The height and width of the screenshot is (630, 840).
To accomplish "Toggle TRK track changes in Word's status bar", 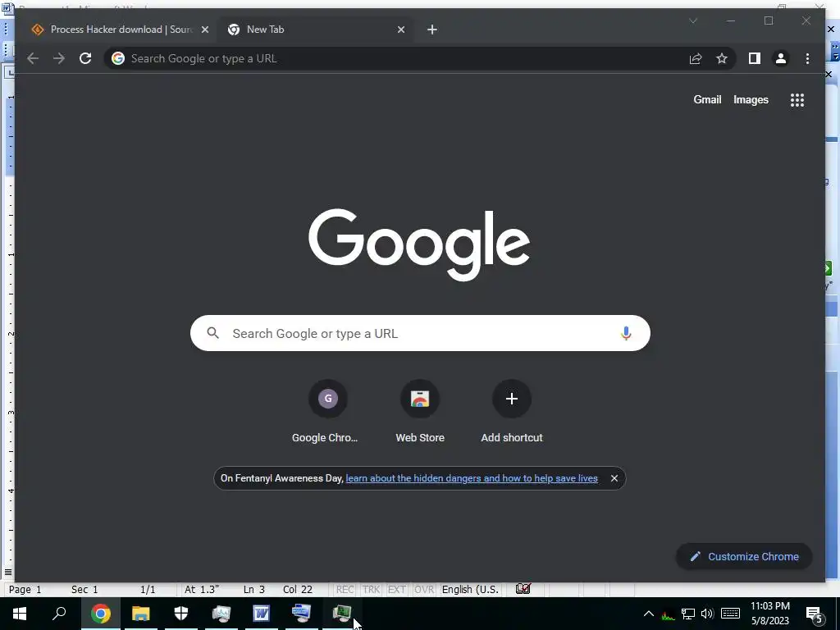I will pyautogui.click(x=371, y=590).
